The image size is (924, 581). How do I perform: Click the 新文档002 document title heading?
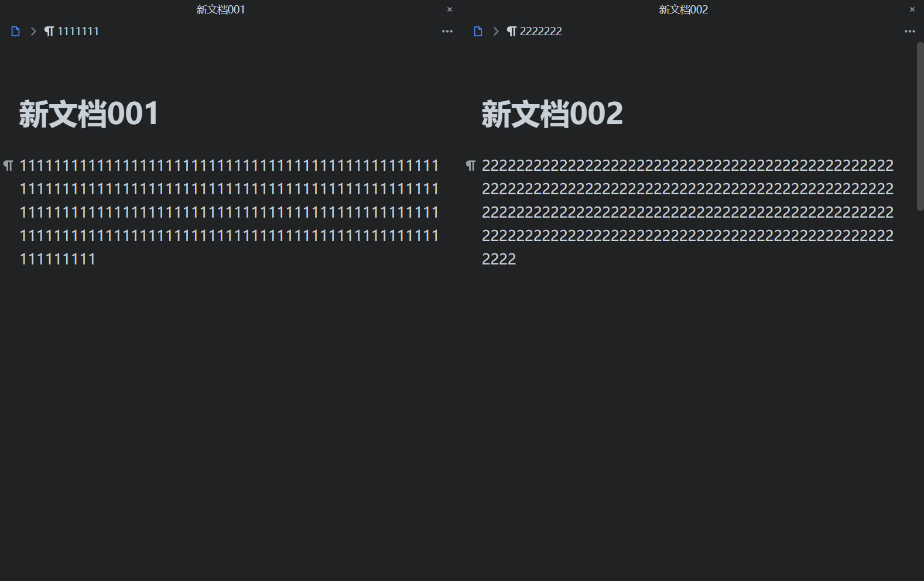tap(552, 114)
